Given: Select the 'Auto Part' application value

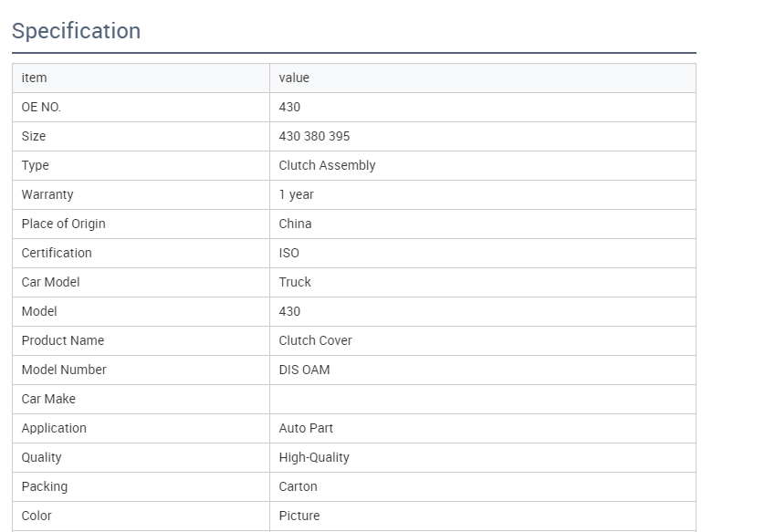Looking at the screenshot, I should [306, 428].
